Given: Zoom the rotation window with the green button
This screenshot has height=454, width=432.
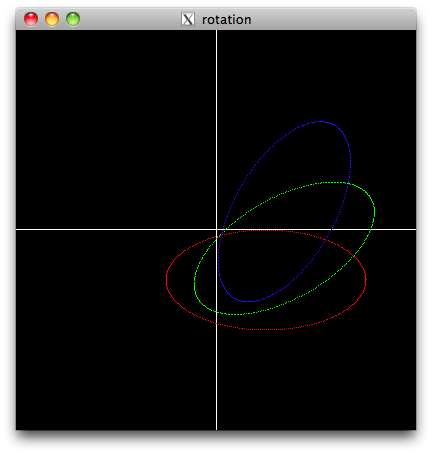Looking at the screenshot, I should (73, 19).
